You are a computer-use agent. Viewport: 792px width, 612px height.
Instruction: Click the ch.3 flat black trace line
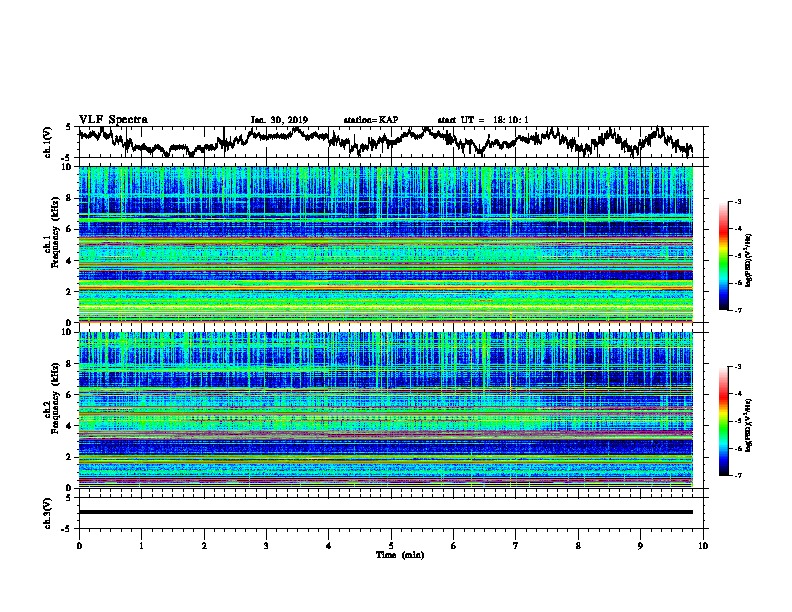(x=386, y=512)
